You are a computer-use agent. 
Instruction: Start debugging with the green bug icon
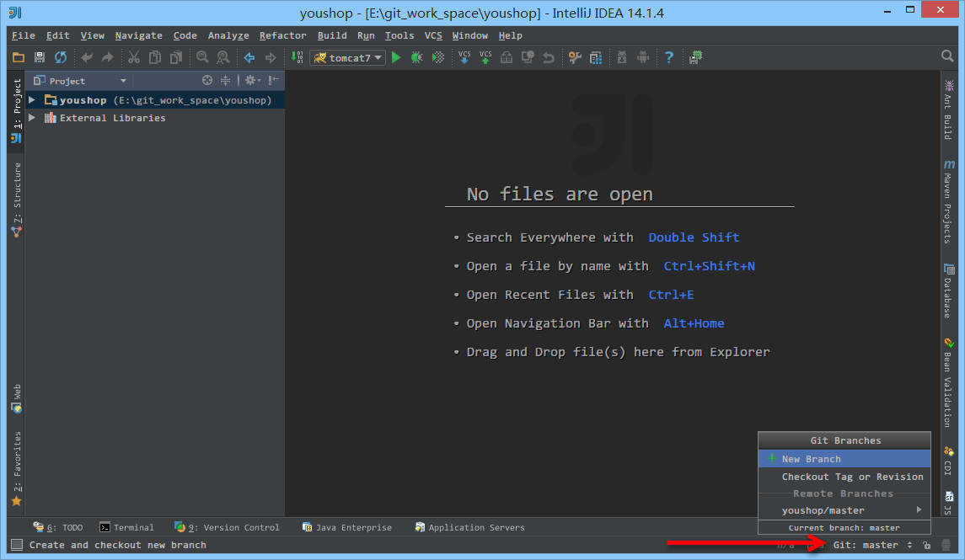pos(417,57)
